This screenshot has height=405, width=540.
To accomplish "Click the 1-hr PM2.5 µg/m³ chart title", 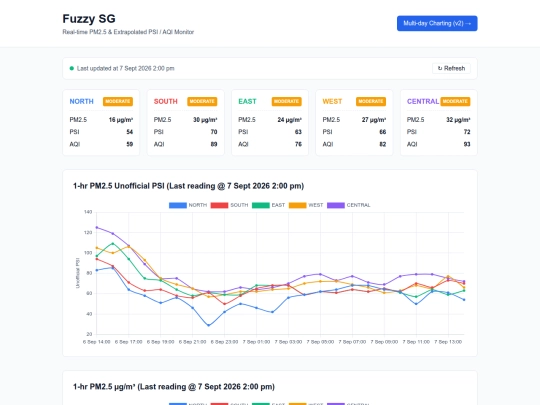I will [x=174, y=387].
